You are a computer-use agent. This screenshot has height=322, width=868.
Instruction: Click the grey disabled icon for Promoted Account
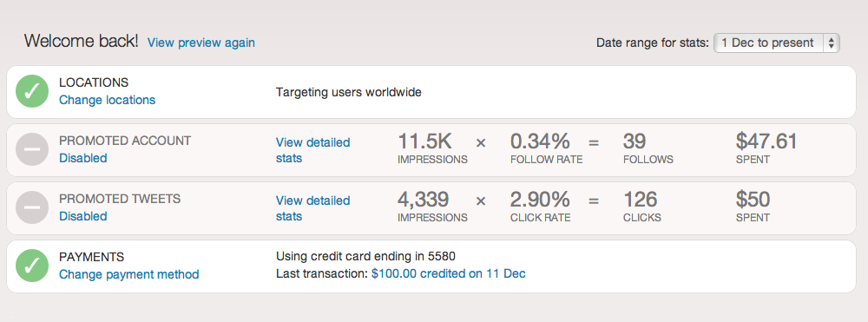tap(32, 149)
